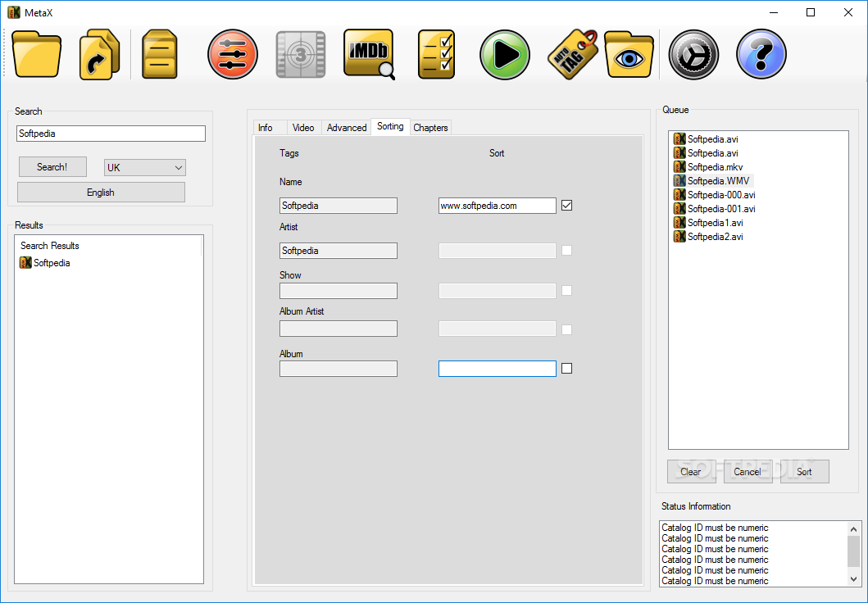
Task: Open the UK country dropdown
Action: (x=145, y=168)
